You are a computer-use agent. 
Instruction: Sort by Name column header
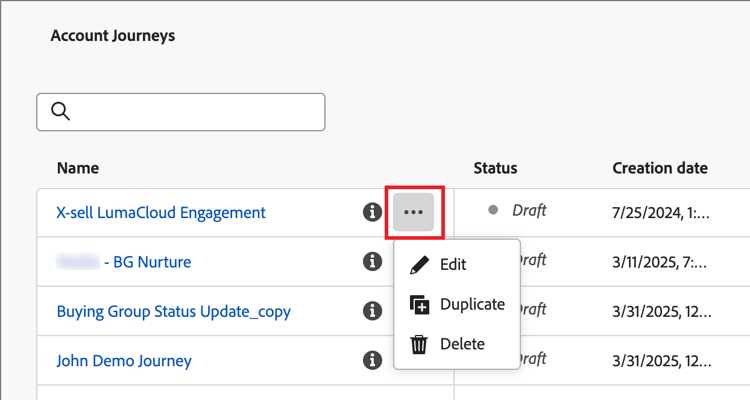[78, 168]
